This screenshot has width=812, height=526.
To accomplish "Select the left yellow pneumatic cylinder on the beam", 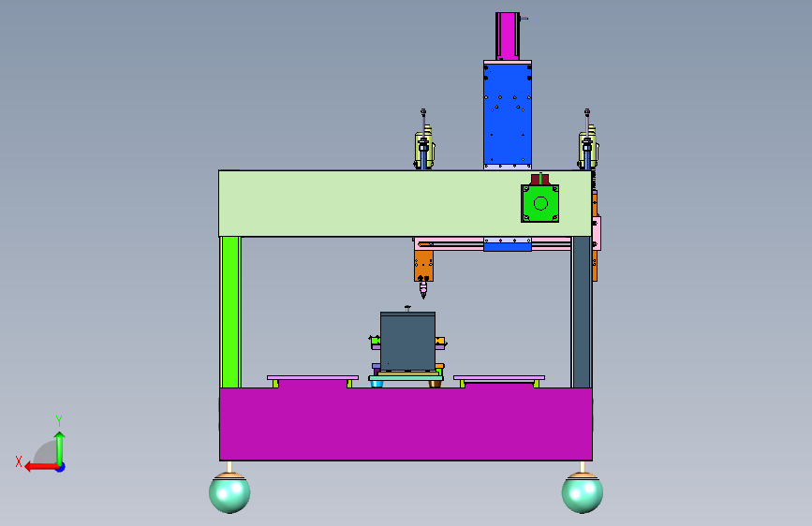I will pyautogui.click(x=423, y=148).
